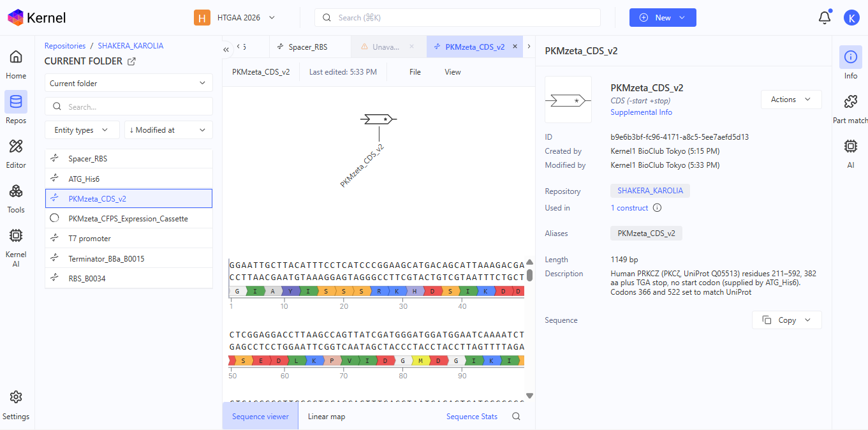Click the Copy sequence button

coord(787,320)
